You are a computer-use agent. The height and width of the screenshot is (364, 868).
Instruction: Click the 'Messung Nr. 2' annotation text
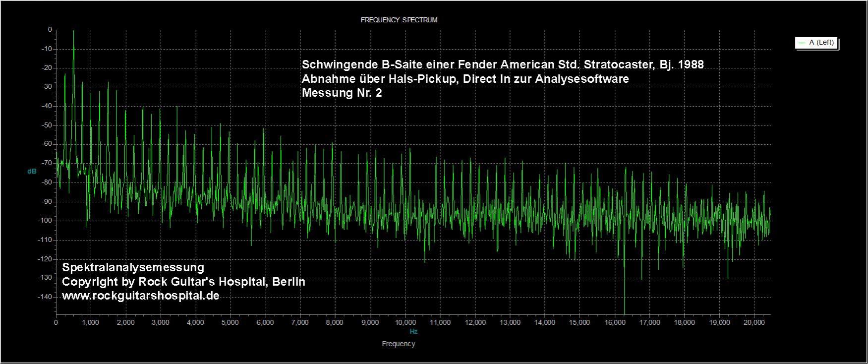click(x=342, y=93)
